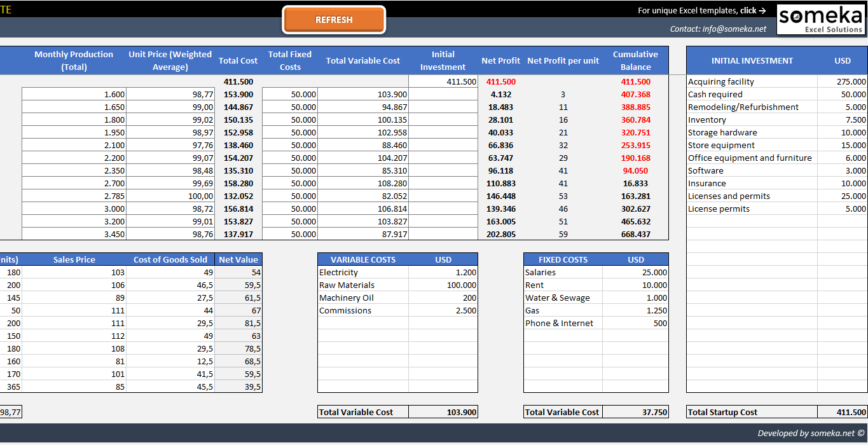Click the Someka Excel Solutions logo
This screenshot has height=445, width=868.
[821, 19]
